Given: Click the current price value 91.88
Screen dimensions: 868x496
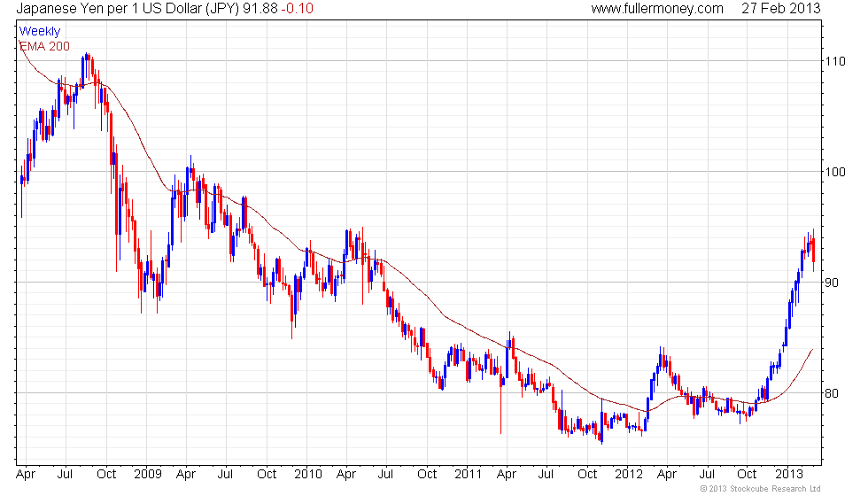Looking at the screenshot, I should pos(260,8).
